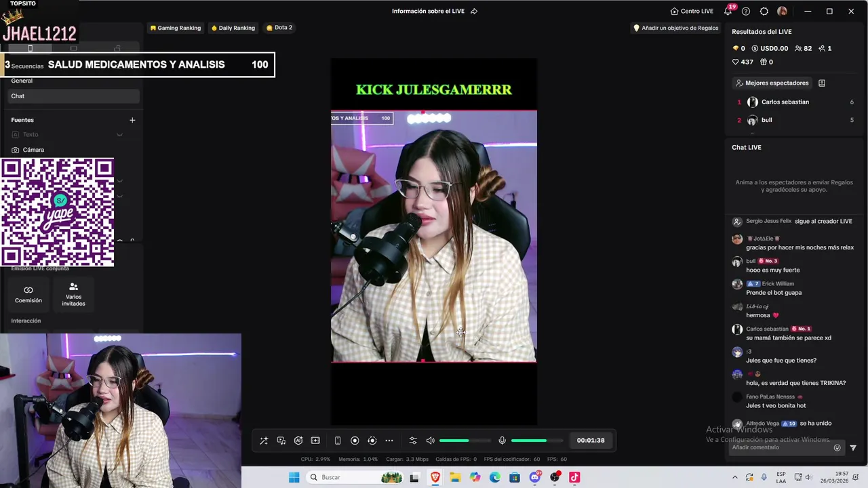Go to Centro LIVE
The height and width of the screenshot is (488, 868).
click(692, 12)
